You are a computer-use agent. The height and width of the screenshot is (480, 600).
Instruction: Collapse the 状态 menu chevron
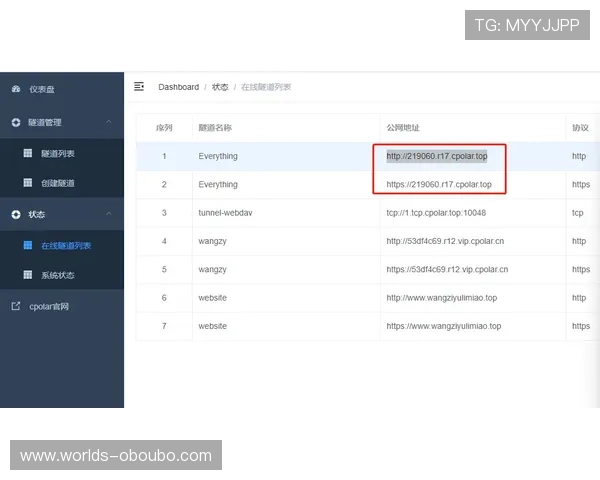coord(108,214)
